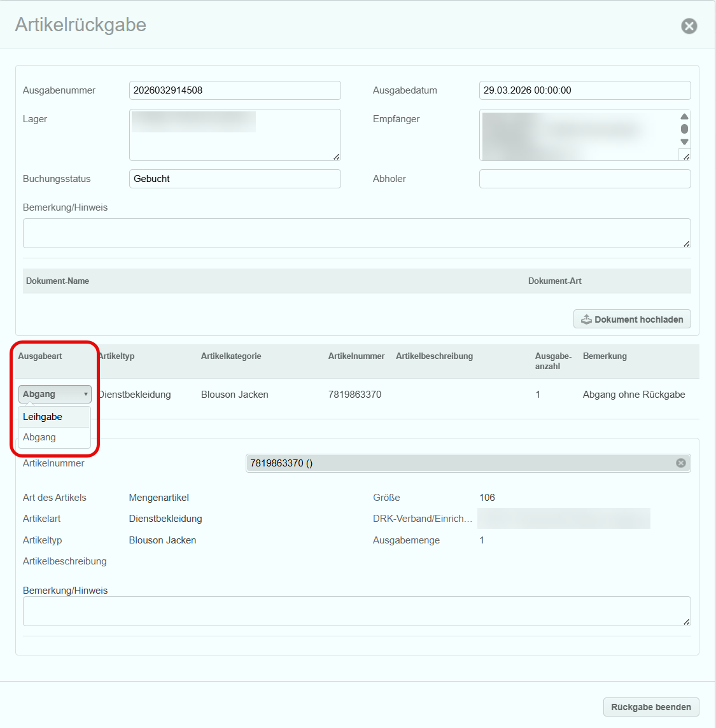
Task: Select Leihgabe from the dropdown list
Action: [43, 417]
